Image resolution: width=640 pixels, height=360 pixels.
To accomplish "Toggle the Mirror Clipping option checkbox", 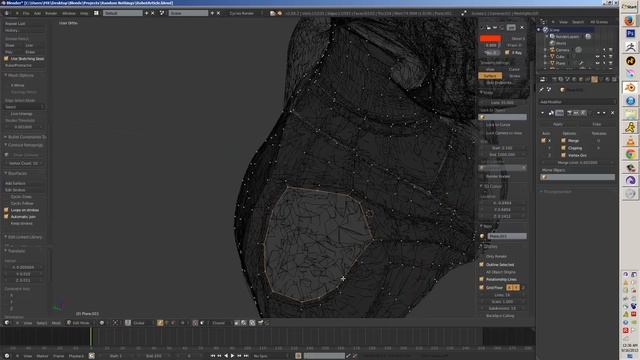I will point(564,148).
